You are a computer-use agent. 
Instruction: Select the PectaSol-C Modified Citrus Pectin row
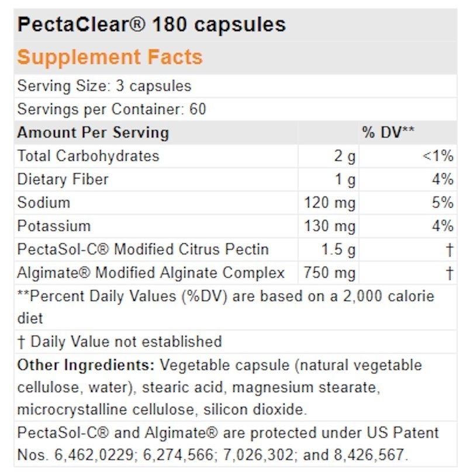click(x=236, y=249)
